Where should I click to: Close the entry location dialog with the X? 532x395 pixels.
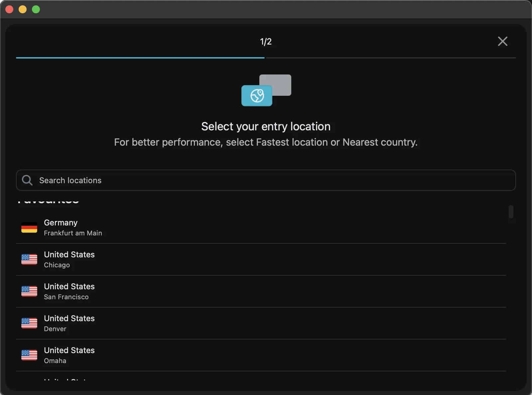(x=502, y=41)
